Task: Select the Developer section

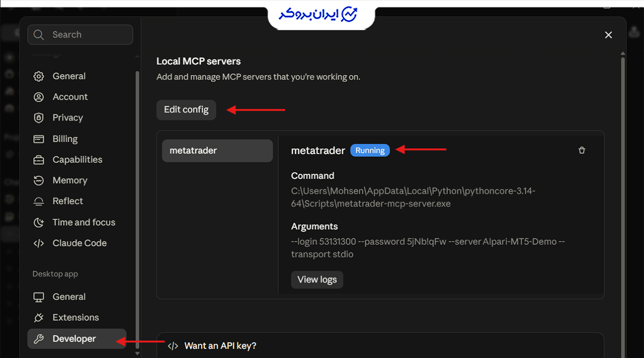Action: click(77, 339)
